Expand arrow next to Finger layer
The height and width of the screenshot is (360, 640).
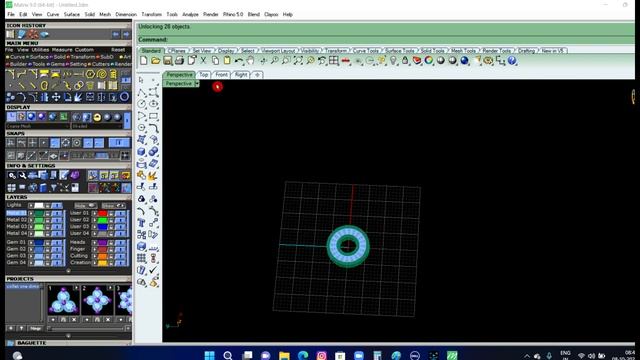(x=94, y=249)
